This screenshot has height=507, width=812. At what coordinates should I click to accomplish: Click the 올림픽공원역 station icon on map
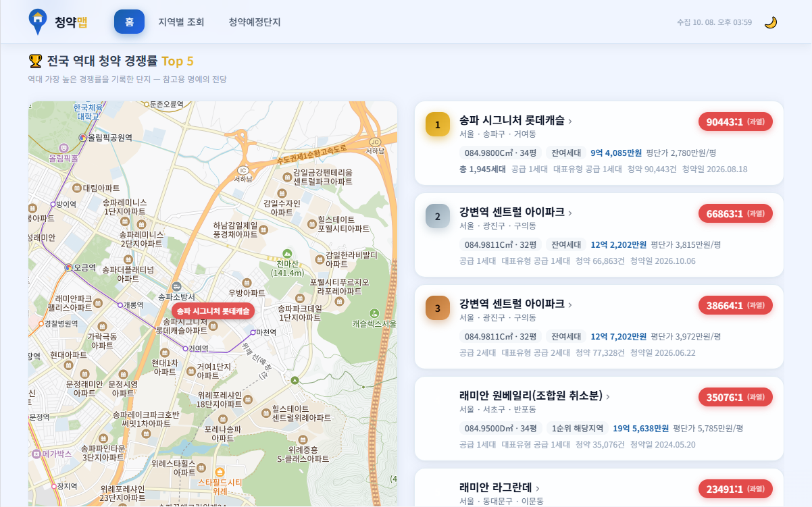pos(83,137)
